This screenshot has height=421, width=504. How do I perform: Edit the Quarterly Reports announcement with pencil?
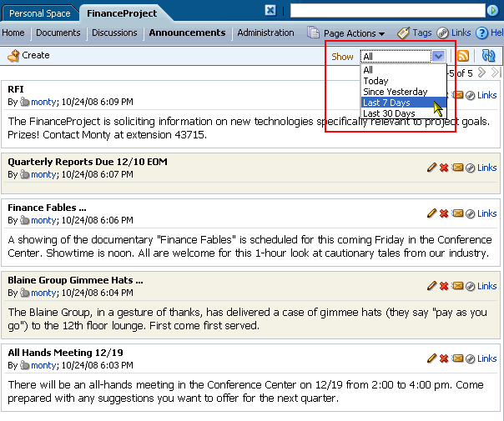coord(431,168)
